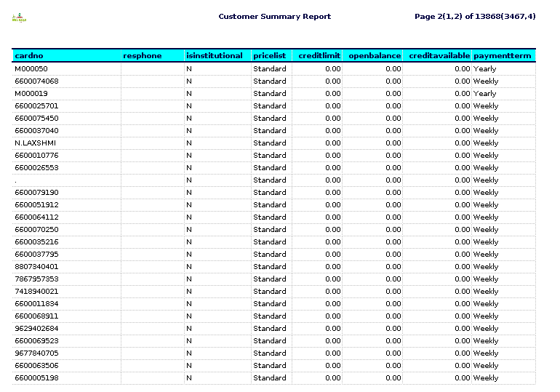
Task: Select card number 6600035216
Action: coord(36,242)
